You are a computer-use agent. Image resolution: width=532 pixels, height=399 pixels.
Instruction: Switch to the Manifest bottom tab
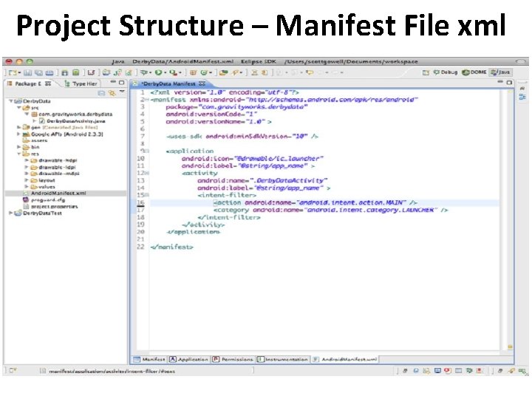pos(149,359)
